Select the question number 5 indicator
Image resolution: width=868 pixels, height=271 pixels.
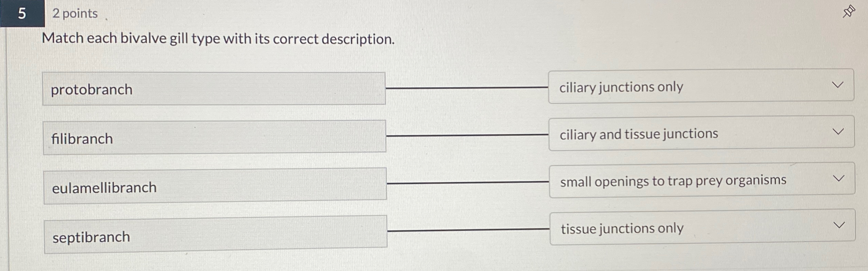click(22, 14)
